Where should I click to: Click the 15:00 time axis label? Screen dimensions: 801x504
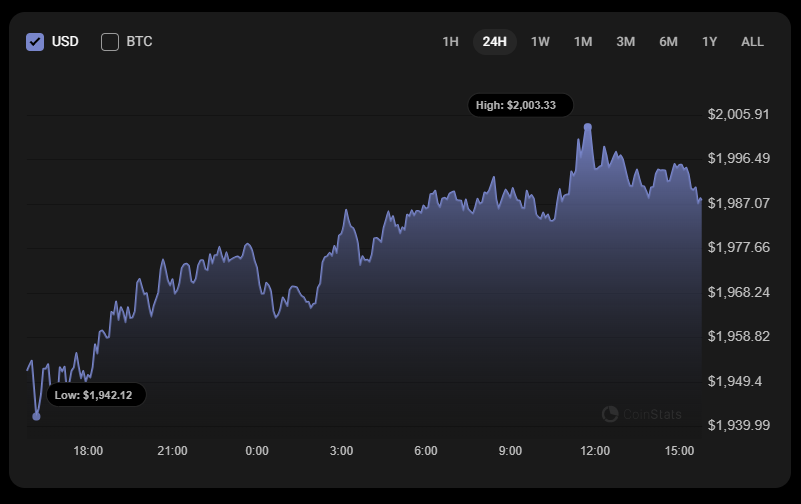(679, 451)
